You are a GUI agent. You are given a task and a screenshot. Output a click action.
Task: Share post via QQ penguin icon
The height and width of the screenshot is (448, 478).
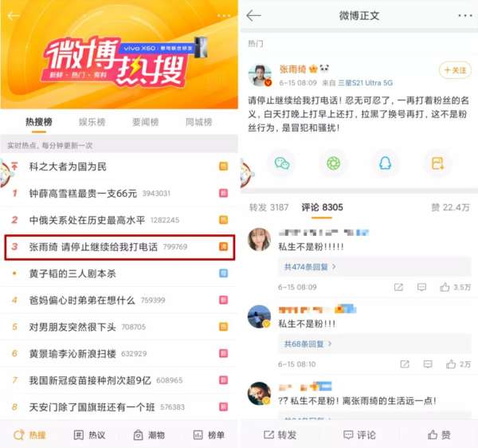point(385,163)
